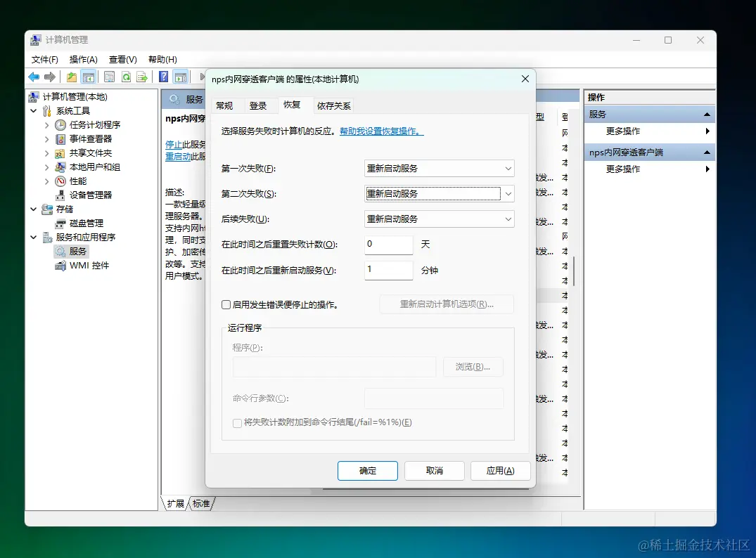Click the Up one level folder icon
This screenshot has height=558, width=756.
pyautogui.click(x=71, y=77)
